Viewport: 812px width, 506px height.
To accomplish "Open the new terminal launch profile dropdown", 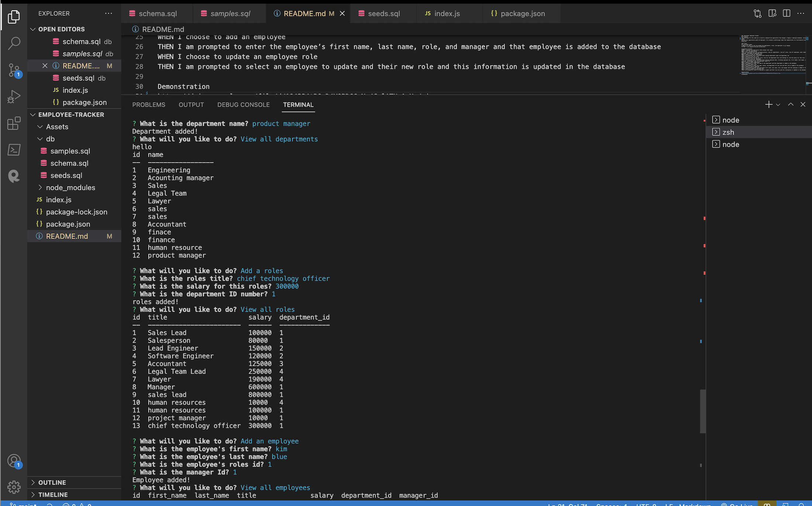I will (x=778, y=105).
